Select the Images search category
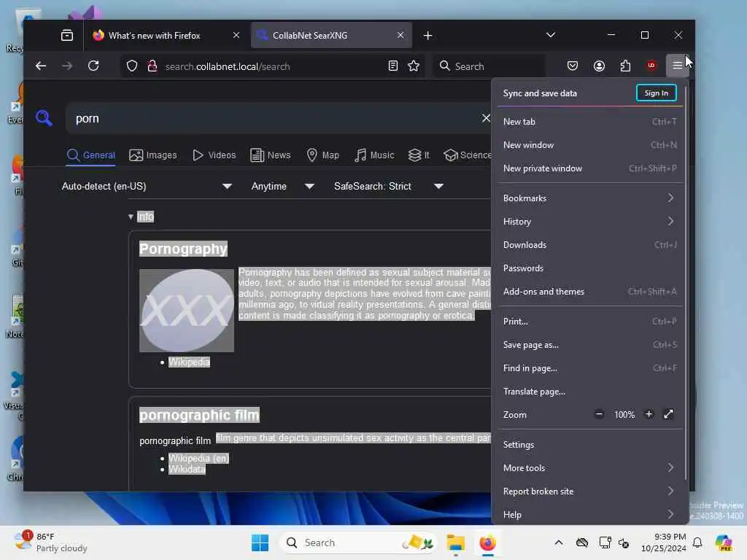The width and height of the screenshot is (747, 560). click(153, 155)
